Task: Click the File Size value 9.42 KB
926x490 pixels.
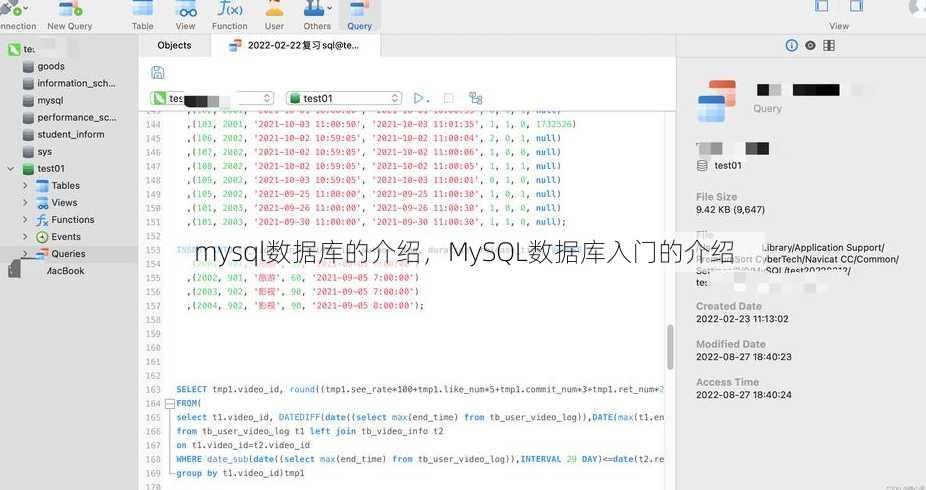Action: pyautogui.click(x=730, y=210)
